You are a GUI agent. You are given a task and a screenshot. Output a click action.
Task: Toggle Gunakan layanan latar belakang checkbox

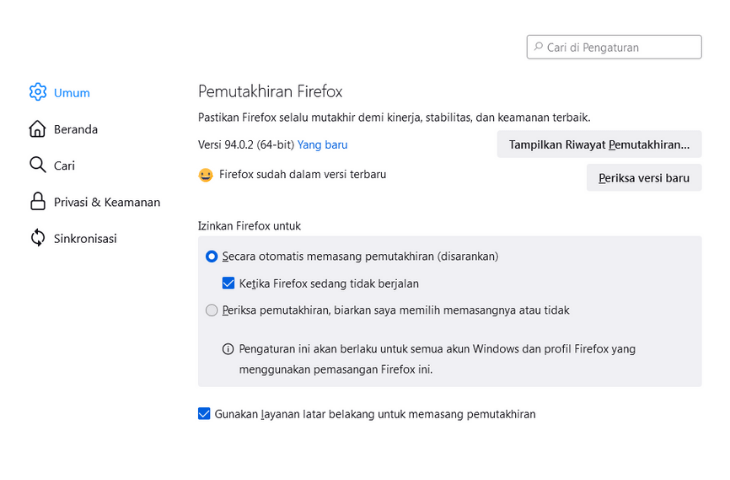(x=204, y=413)
